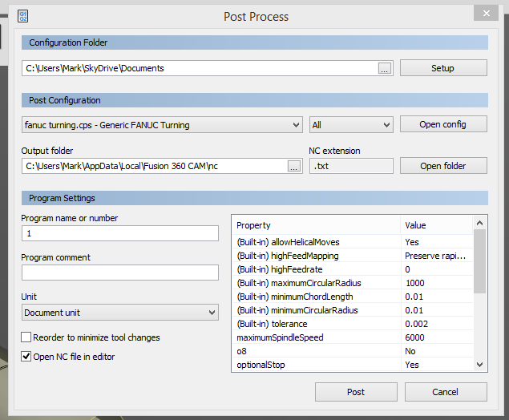Image resolution: width=509 pixels, height=420 pixels.
Task: Uncheck Open NC file in editor
Action: (x=26, y=357)
